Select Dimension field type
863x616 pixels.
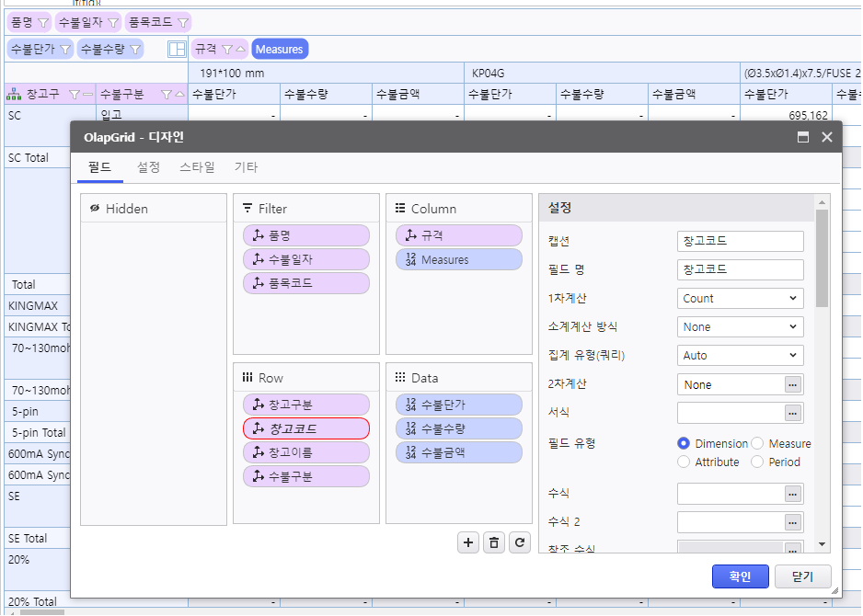(x=683, y=443)
